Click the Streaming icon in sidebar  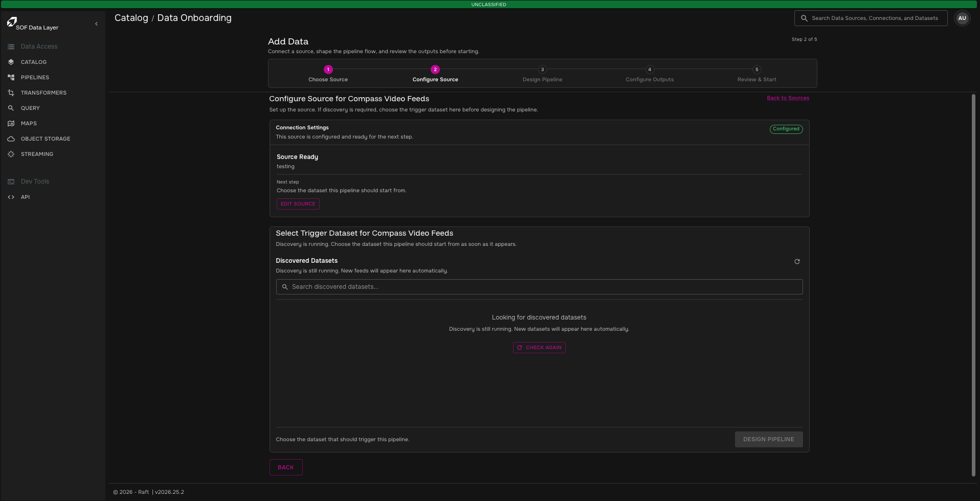11,154
